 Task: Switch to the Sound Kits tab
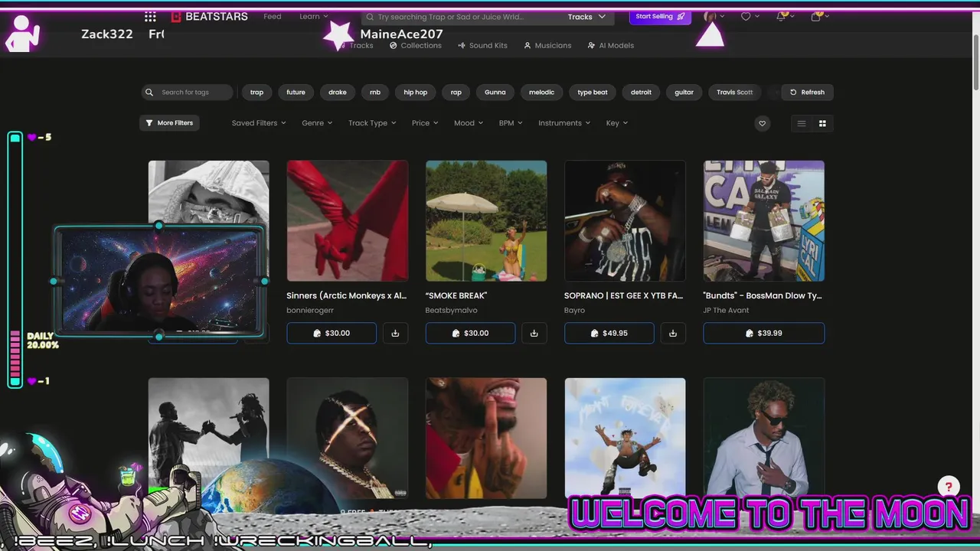(x=483, y=45)
